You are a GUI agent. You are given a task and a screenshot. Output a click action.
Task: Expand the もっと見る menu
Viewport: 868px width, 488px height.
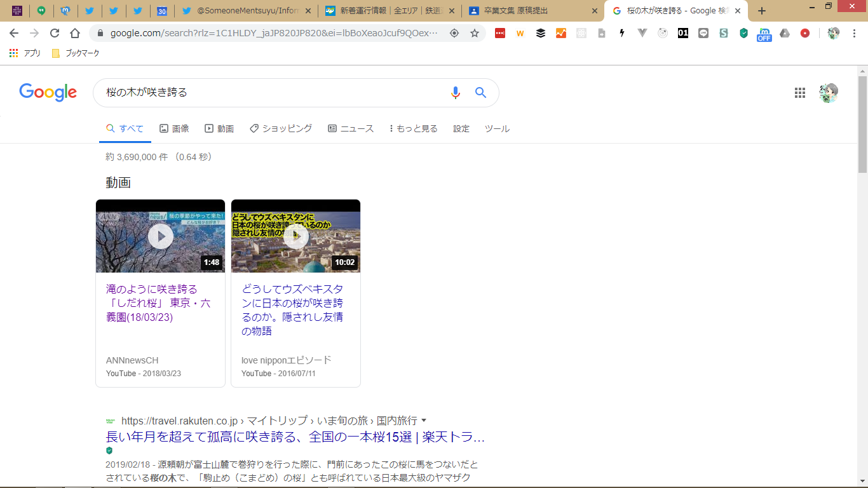click(414, 128)
